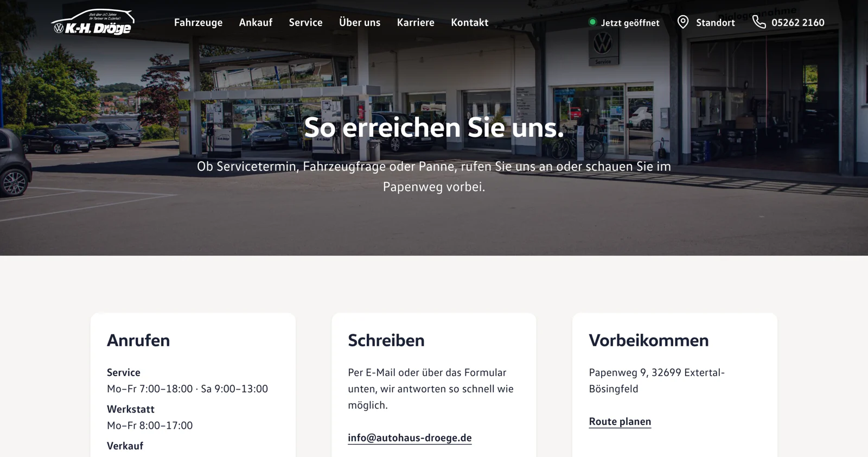Click the Jetzt geöffnet status

click(624, 22)
